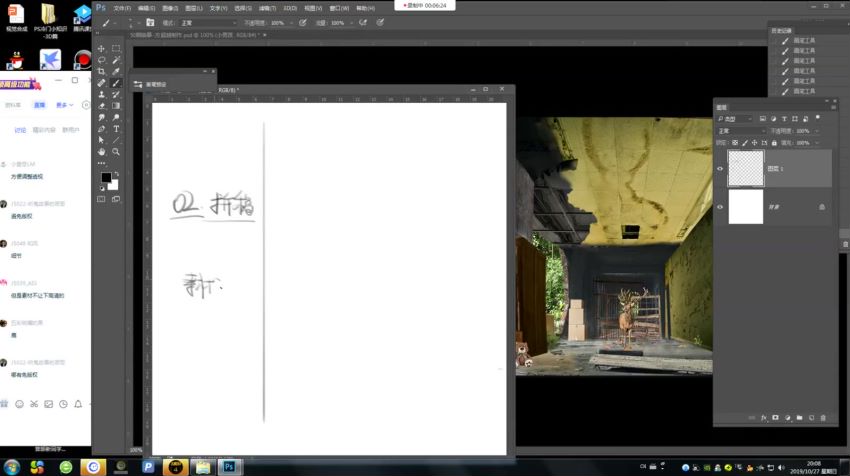Image resolution: width=850 pixels, height=476 pixels.
Task: Open the layer filter type dropdown
Action: pos(735,119)
